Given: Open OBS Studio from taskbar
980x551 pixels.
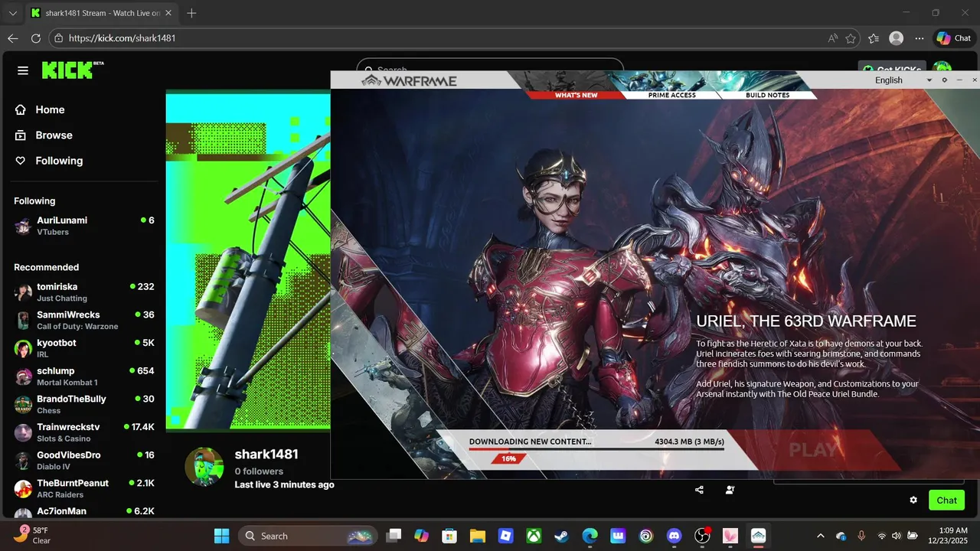Looking at the screenshot, I should [702, 536].
